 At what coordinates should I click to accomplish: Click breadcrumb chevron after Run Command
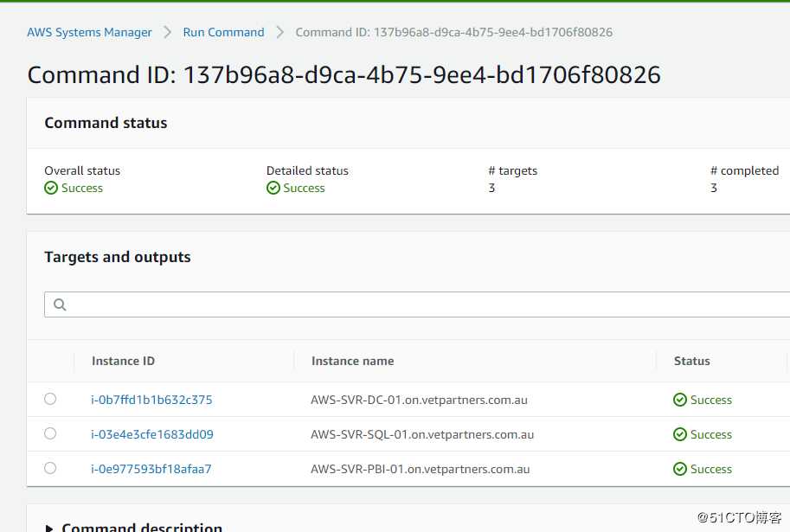pos(280,32)
